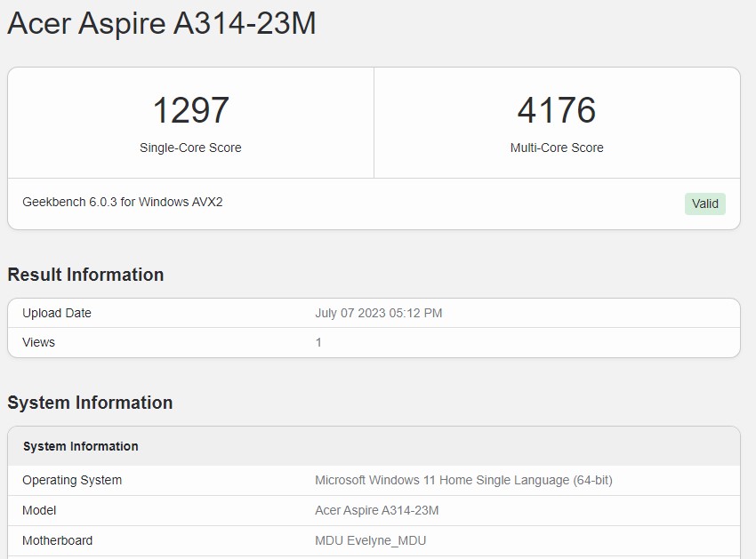Click the Motherboard row label
756x559 pixels.
(58, 540)
